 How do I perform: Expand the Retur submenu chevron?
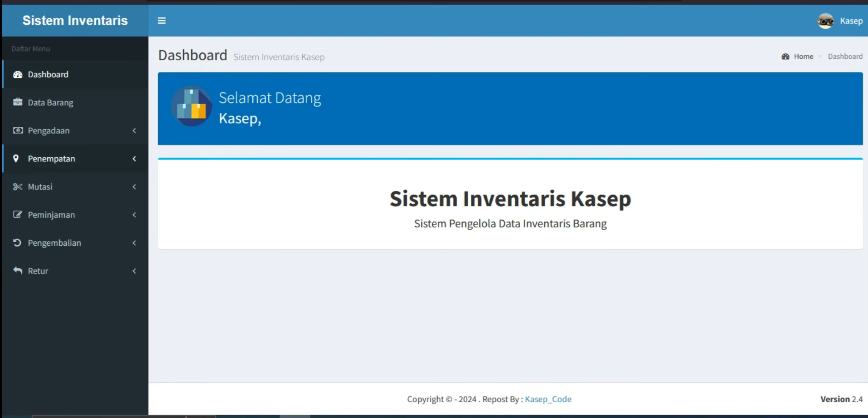(x=134, y=271)
